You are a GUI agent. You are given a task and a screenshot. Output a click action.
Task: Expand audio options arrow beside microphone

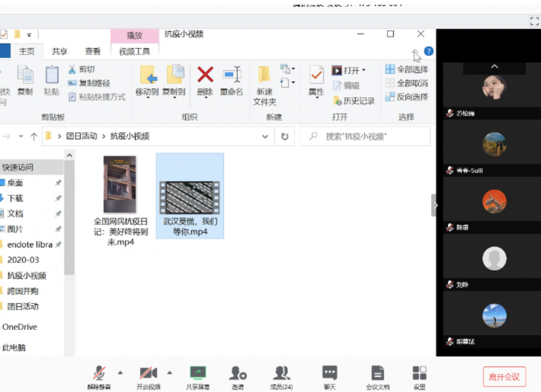(120, 373)
